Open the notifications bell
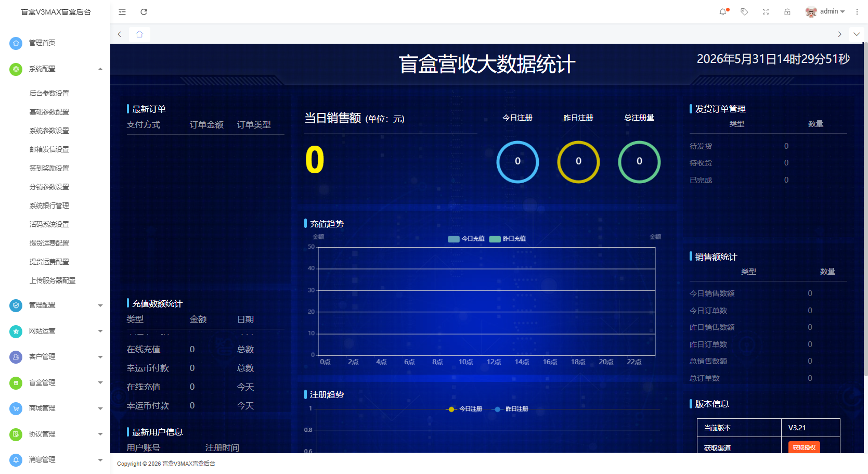The image size is (868, 474). coord(723,12)
